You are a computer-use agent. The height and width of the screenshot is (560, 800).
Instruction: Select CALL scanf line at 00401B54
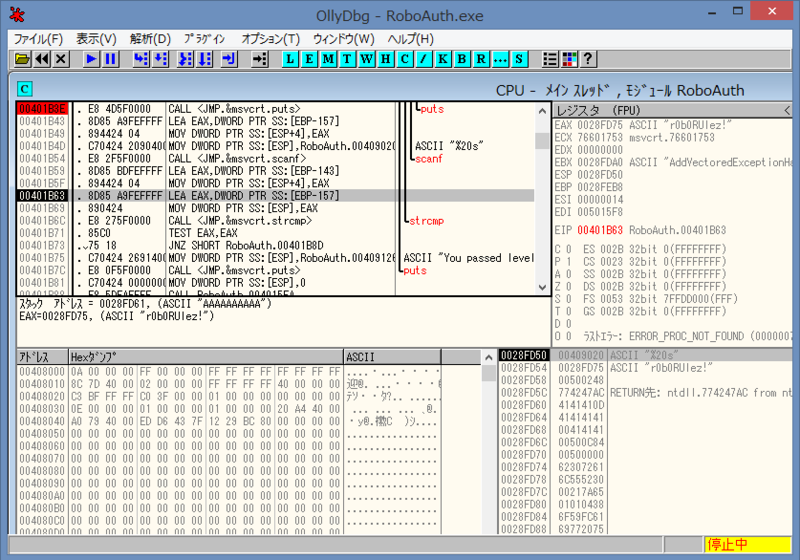[276, 158]
